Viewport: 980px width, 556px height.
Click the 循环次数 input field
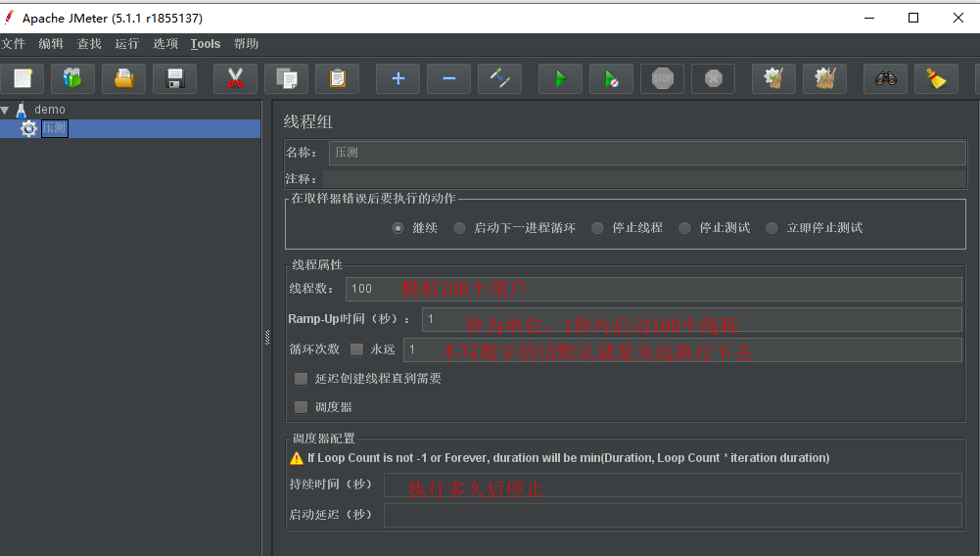point(682,349)
